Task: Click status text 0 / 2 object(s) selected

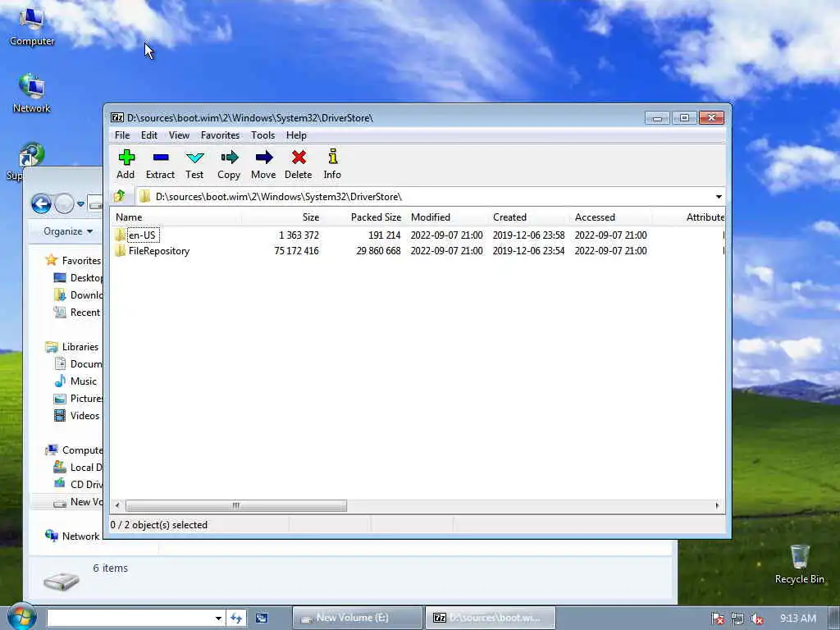Action: [x=158, y=525]
